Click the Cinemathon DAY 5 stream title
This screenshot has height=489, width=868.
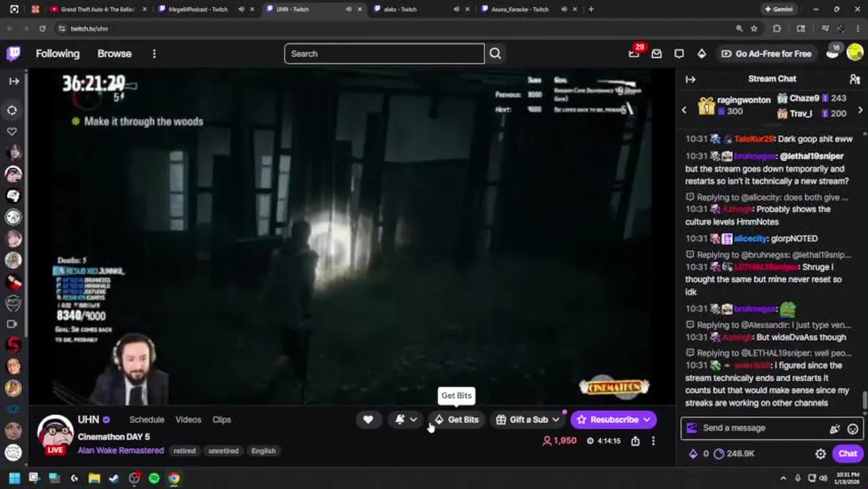113,437
